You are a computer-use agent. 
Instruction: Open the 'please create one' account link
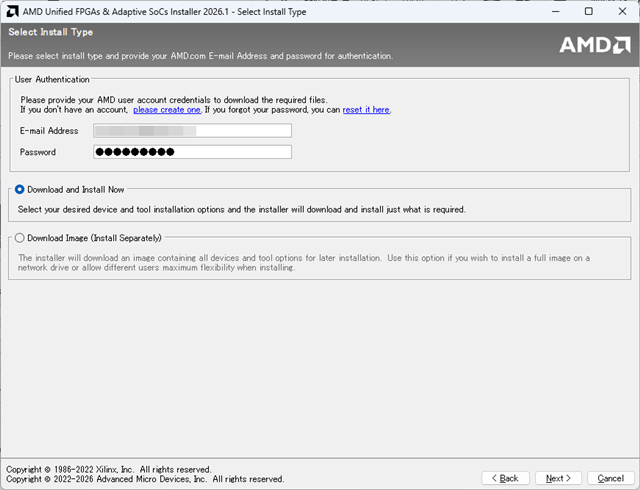167,110
